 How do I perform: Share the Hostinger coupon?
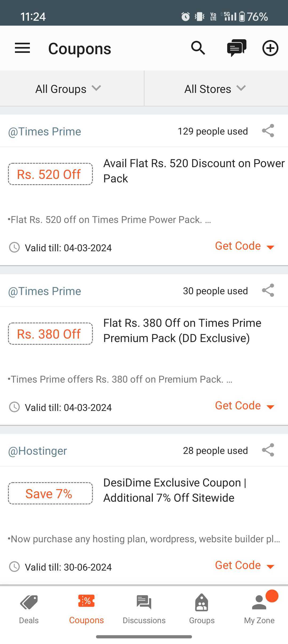point(268,450)
